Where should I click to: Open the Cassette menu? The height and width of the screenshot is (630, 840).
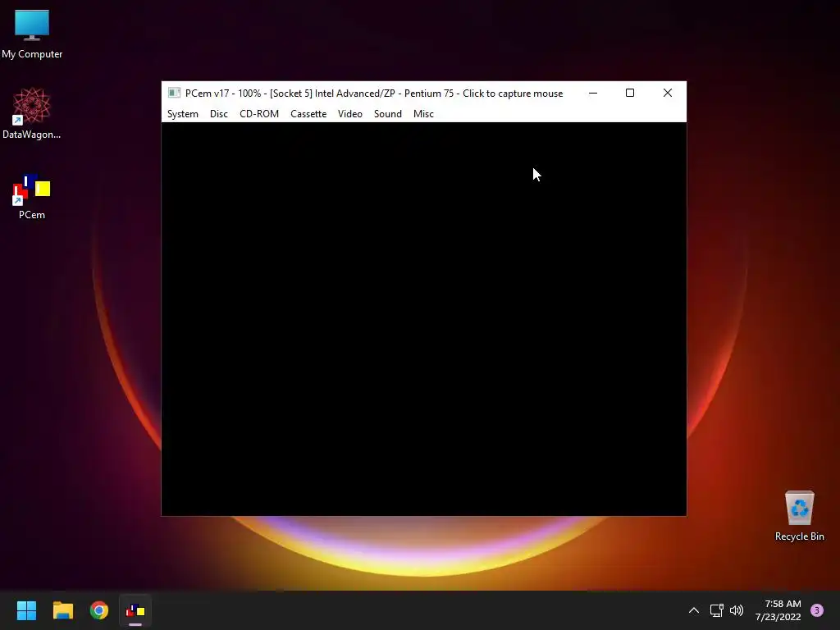coord(308,113)
